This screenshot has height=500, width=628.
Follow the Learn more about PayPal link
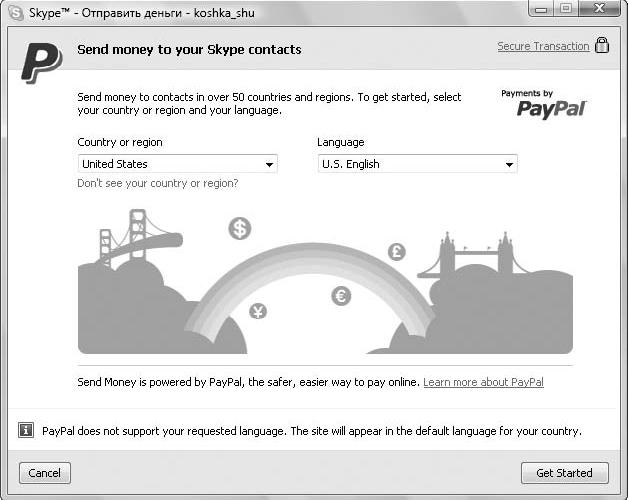click(483, 382)
